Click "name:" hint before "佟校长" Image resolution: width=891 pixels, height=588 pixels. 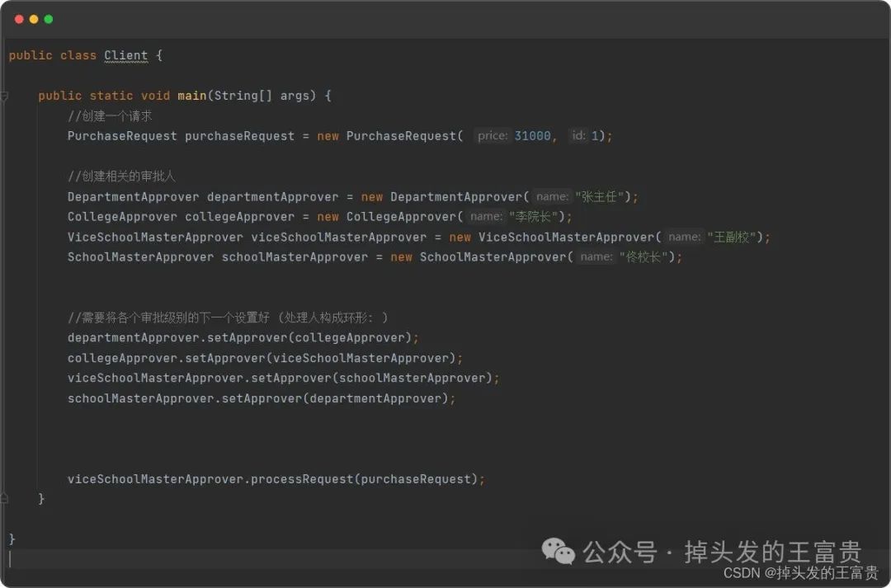(x=596, y=256)
